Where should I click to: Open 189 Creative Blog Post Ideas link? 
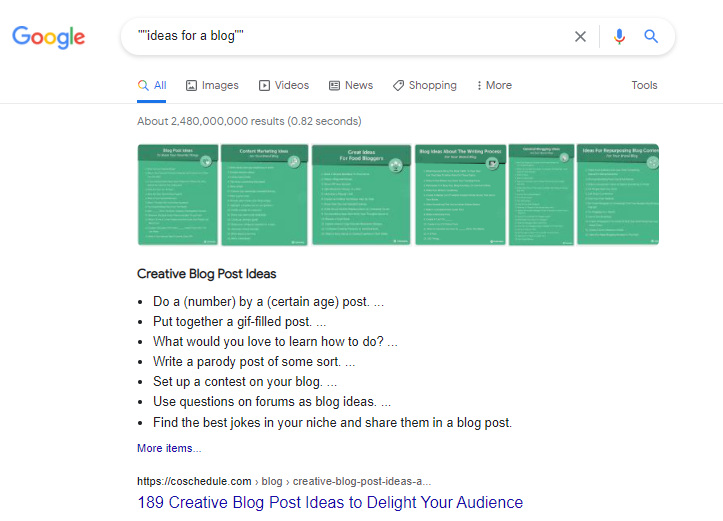coord(330,502)
